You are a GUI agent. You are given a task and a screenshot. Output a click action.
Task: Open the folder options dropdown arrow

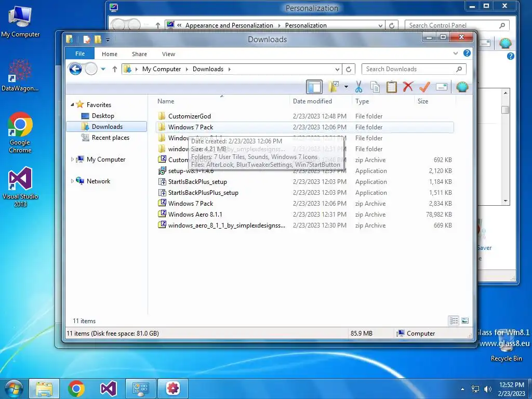coord(346,87)
